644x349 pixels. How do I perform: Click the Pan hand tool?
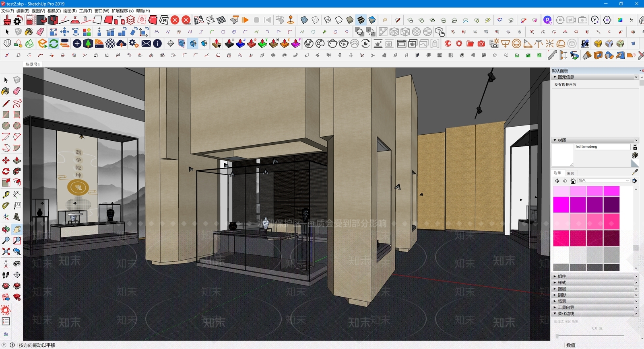click(17, 229)
